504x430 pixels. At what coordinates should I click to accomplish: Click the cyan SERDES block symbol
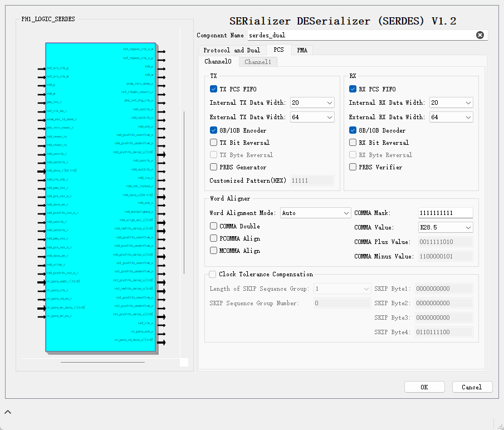(x=101, y=197)
